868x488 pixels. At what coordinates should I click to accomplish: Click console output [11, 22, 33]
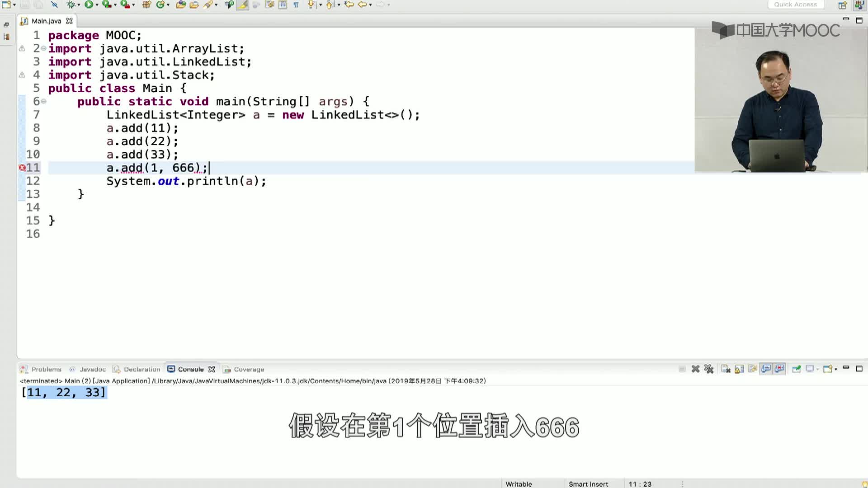64,392
